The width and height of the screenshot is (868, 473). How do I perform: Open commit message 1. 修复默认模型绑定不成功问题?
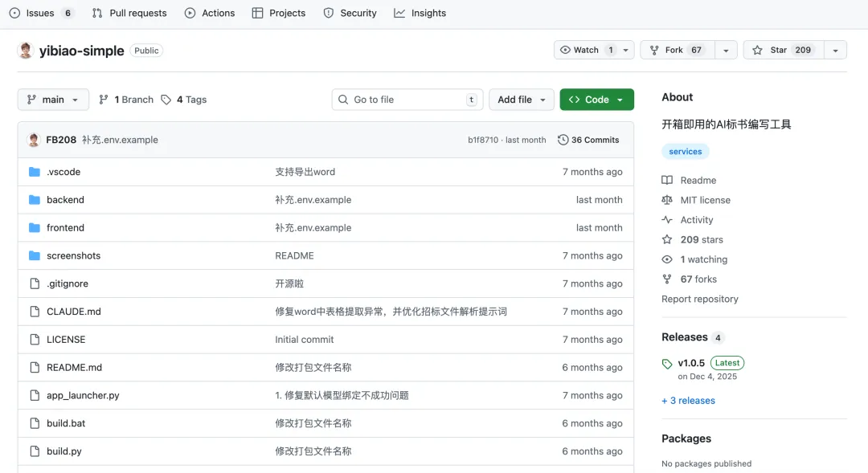tap(342, 396)
